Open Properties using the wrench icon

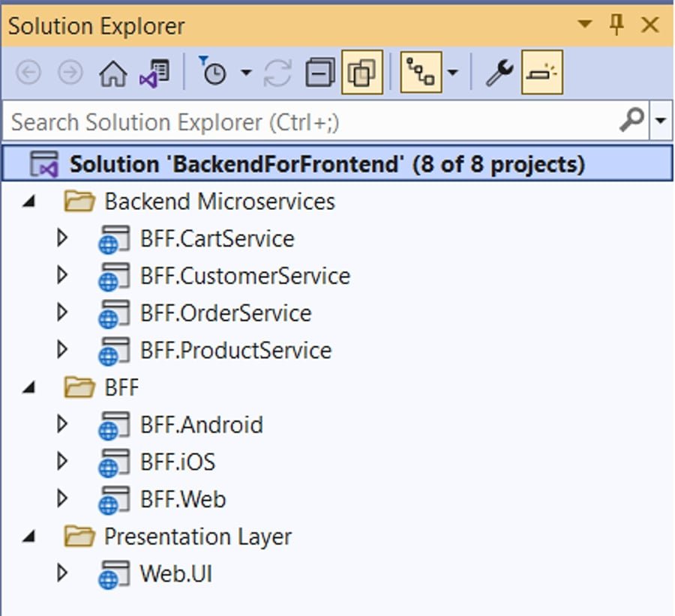(499, 73)
